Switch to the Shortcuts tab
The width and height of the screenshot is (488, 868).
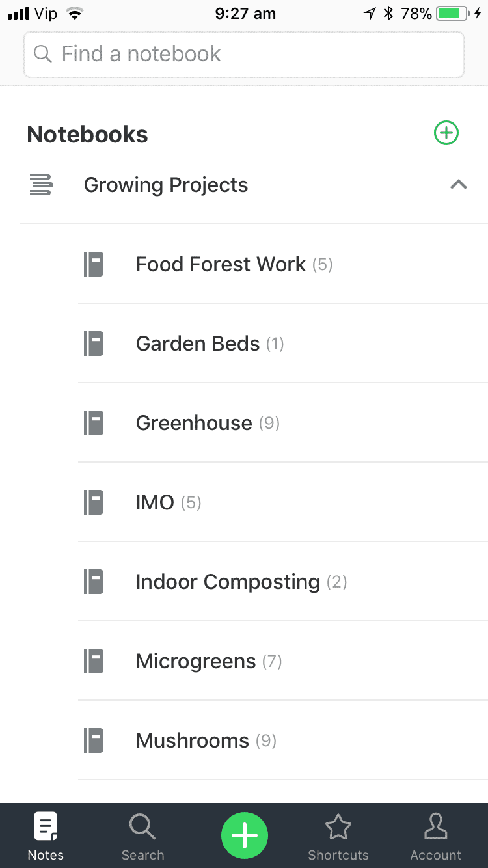(x=338, y=836)
